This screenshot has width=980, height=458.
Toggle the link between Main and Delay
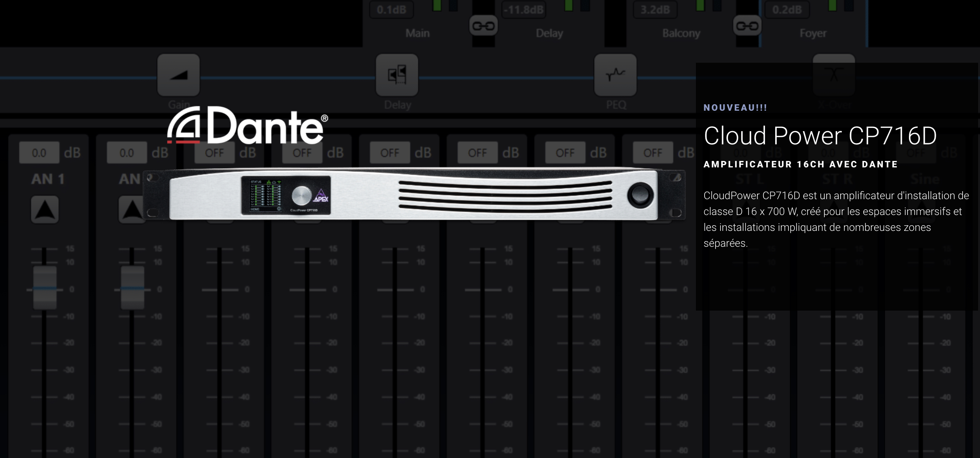(483, 26)
